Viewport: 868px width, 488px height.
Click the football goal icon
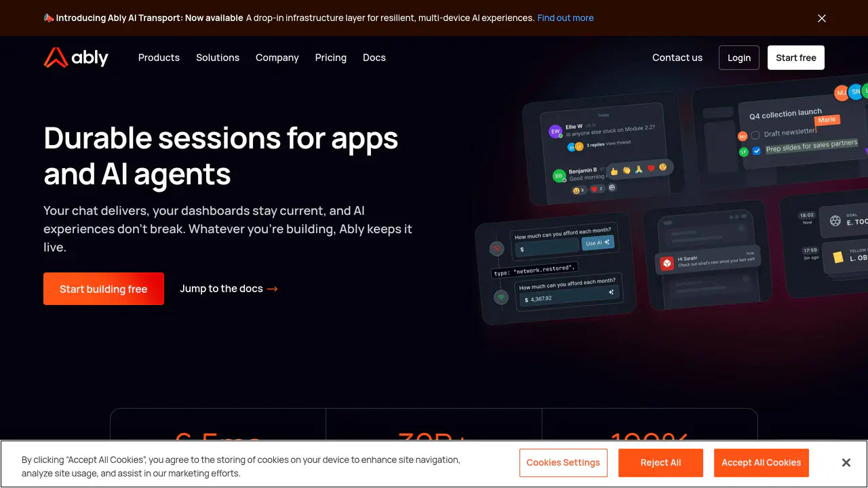(835, 221)
